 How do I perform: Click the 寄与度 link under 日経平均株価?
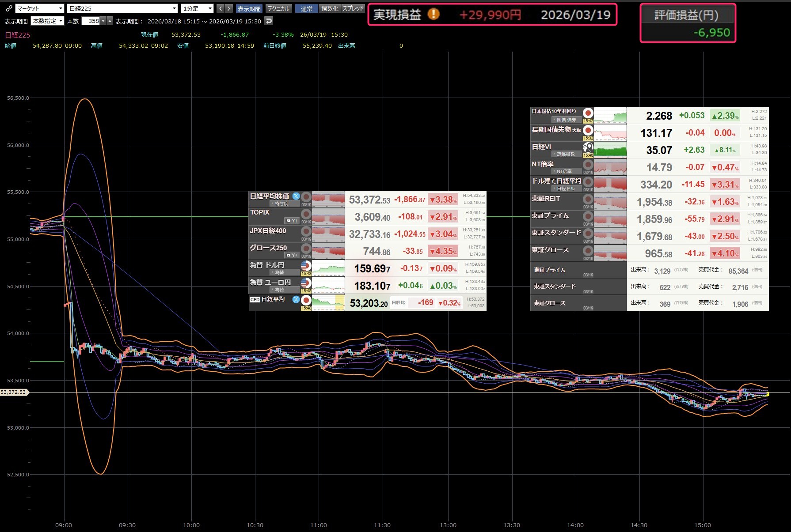(x=281, y=204)
